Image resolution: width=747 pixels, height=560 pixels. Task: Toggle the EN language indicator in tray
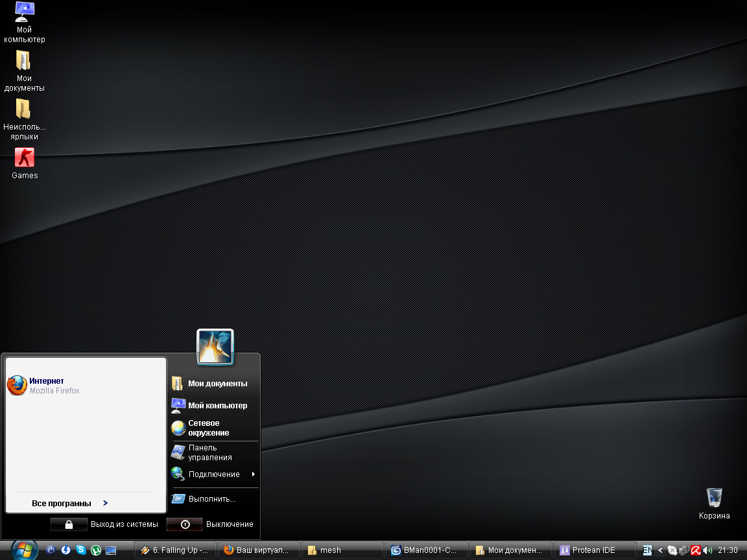tap(647, 550)
